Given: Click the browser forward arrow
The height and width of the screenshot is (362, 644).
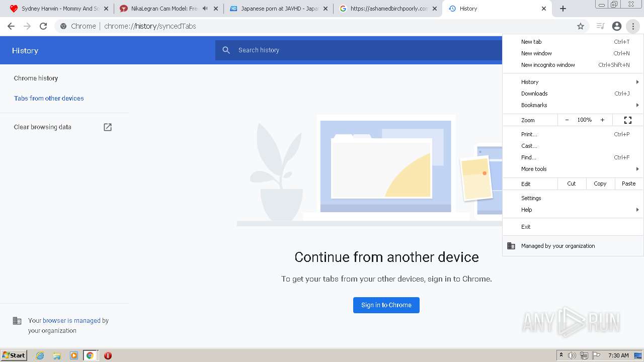Looking at the screenshot, I should 27,26.
